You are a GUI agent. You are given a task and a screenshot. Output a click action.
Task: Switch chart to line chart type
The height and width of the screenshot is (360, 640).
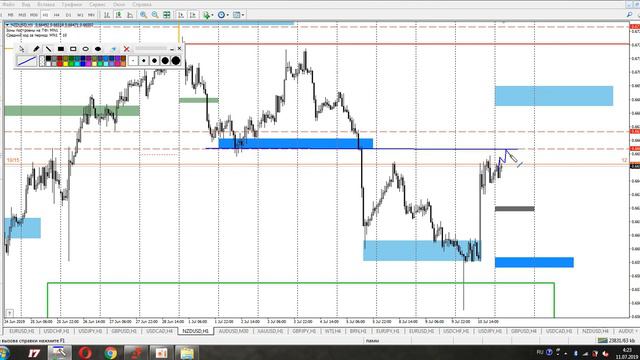(130, 15)
